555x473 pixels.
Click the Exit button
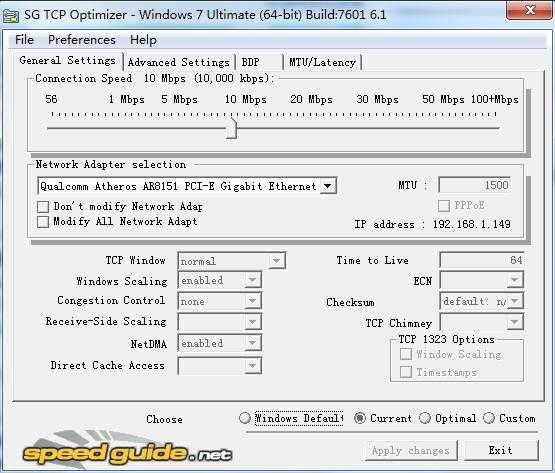[501, 451]
